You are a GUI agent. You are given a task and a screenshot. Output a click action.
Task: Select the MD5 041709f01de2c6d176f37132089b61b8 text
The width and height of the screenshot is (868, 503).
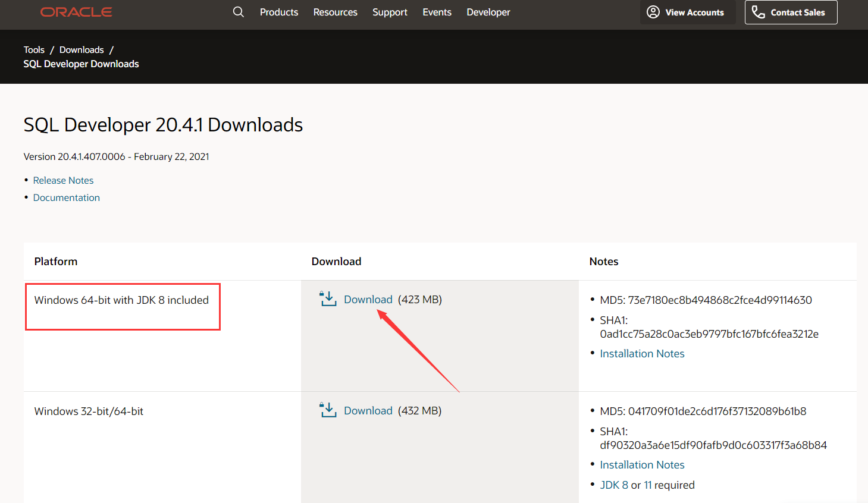pyautogui.click(x=703, y=411)
